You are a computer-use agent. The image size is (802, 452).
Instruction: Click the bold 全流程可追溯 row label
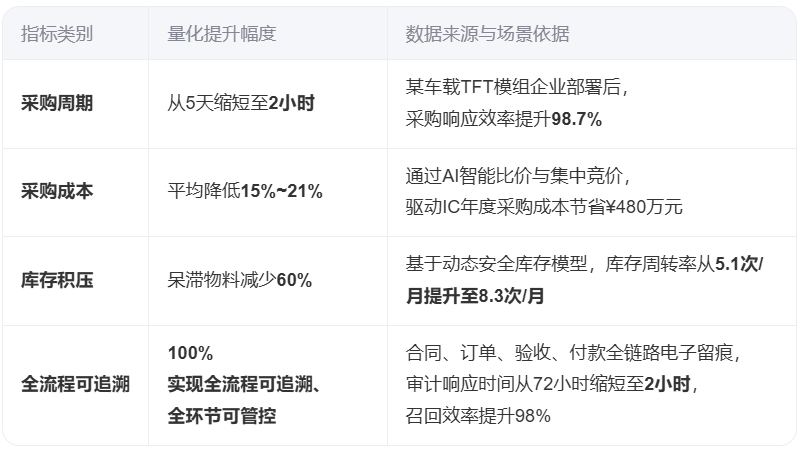(x=76, y=384)
